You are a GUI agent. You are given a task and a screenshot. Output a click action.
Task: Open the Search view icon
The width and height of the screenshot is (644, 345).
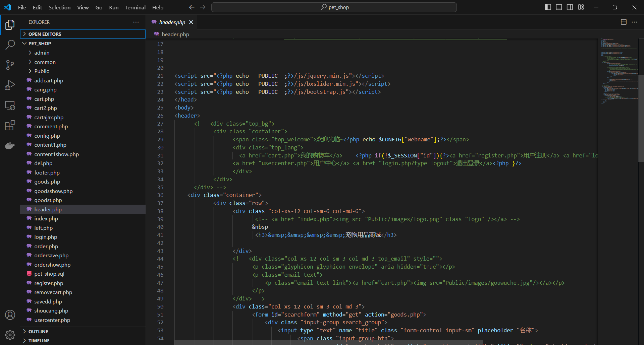click(10, 45)
